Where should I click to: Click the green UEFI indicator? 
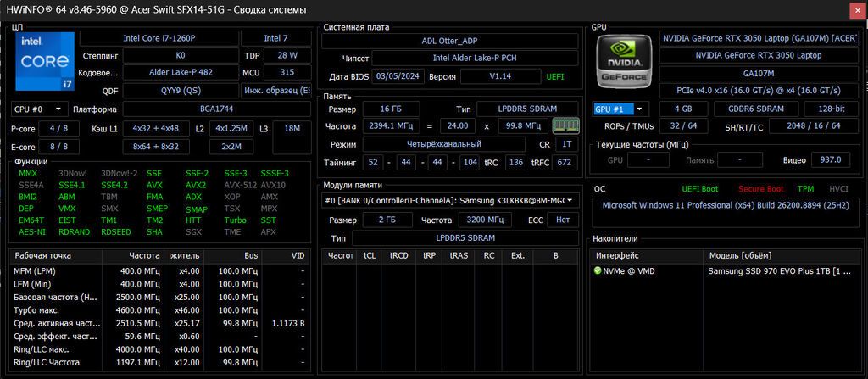(x=555, y=77)
